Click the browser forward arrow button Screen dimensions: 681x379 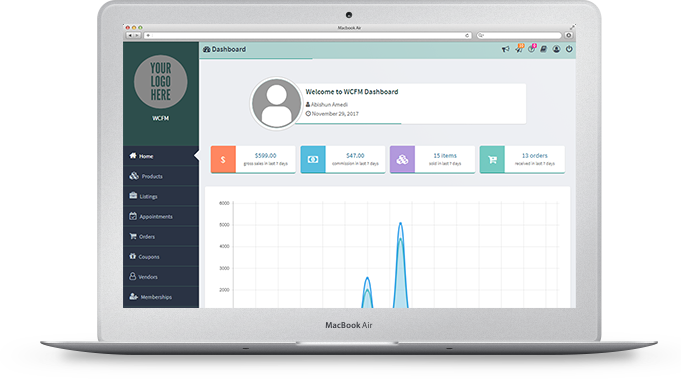(x=137, y=35)
